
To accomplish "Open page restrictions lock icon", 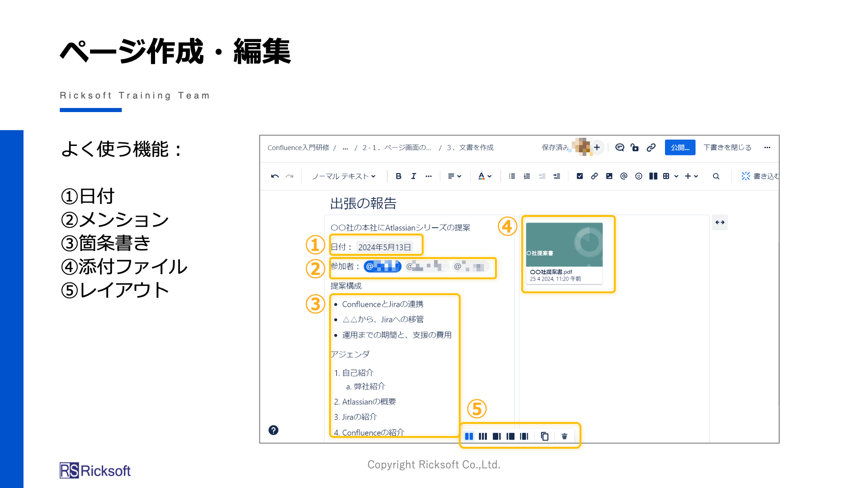I will [x=635, y=147].
